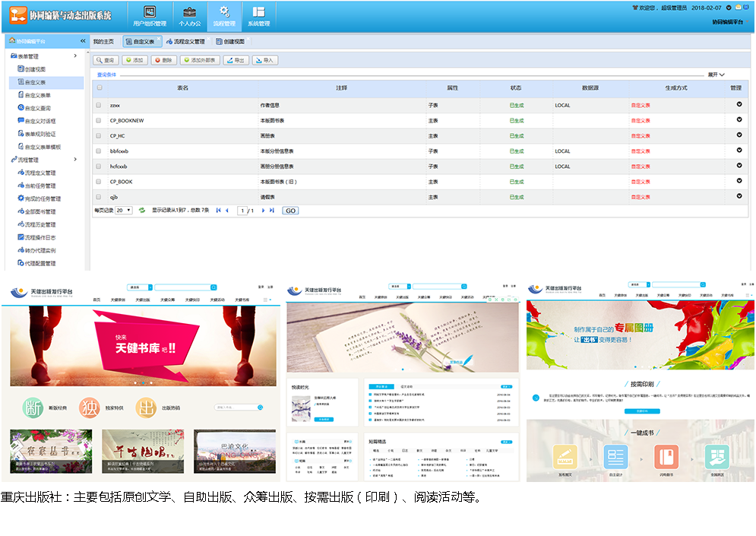The width and height of the screenshot is (756, 536).
Task: Click the 删除 delete button
Action: click(x=164, y=60)
